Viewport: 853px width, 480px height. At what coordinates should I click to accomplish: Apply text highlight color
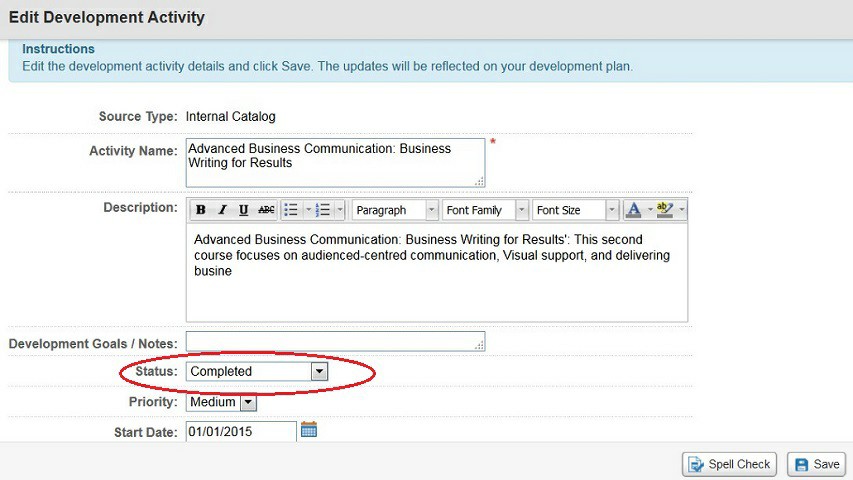[665, 210]
